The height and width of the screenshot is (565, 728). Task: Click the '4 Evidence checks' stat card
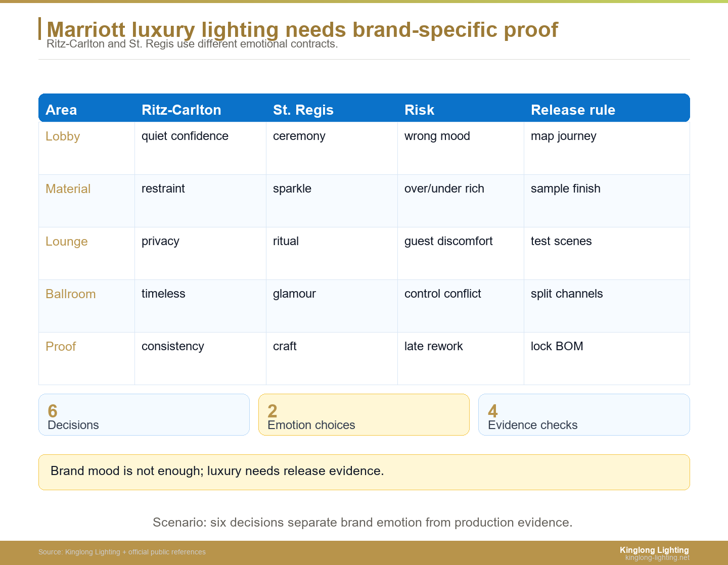pos(584,414)
